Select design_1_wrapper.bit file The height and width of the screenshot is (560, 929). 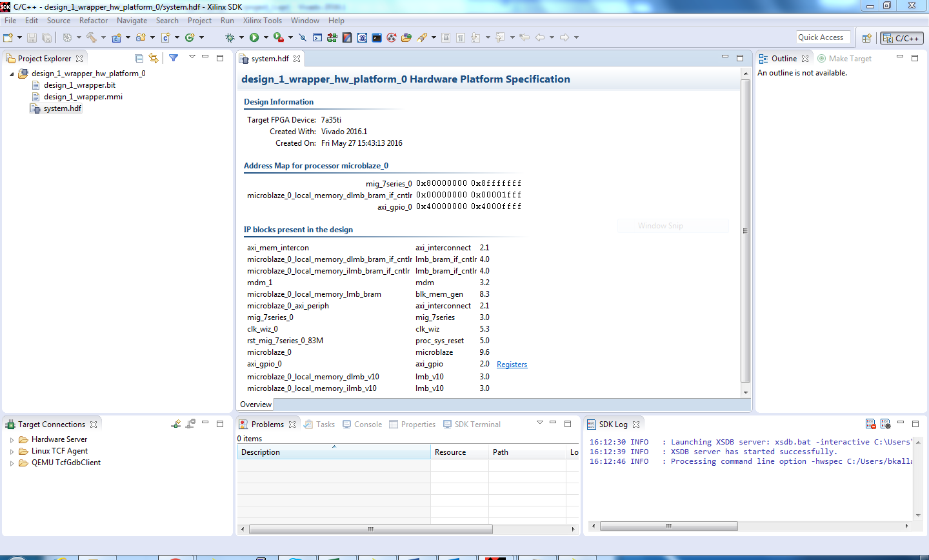79,85
